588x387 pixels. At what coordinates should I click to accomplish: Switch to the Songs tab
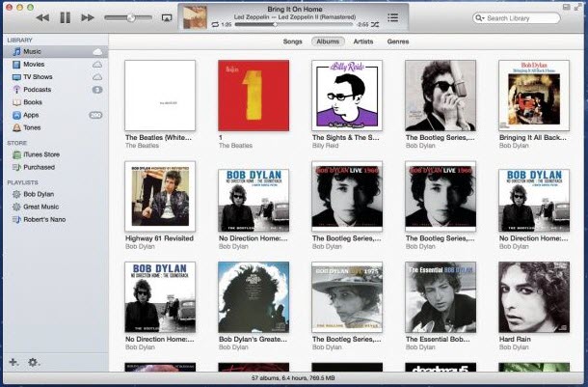(292, 41)
